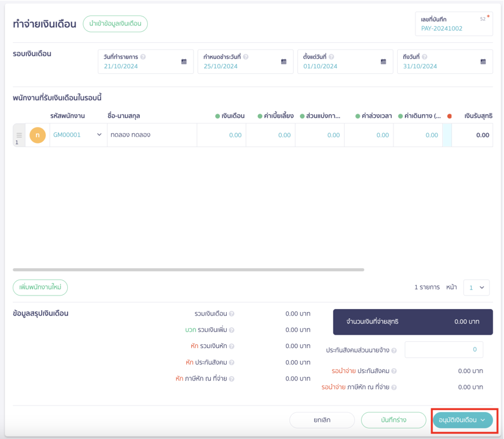Click the ส่วนแบ่งกา... 0.00 cell

pos(320,135)
